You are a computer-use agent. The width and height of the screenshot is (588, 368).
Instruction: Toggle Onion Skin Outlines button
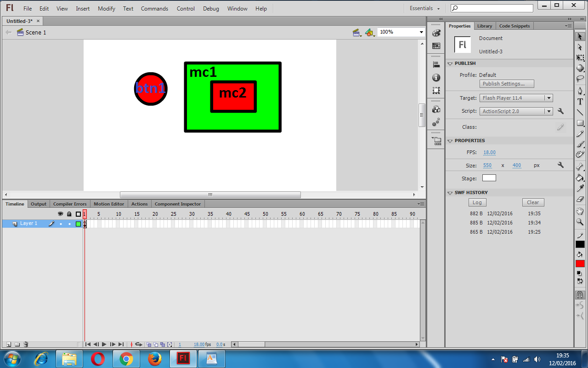pos(156,344)
